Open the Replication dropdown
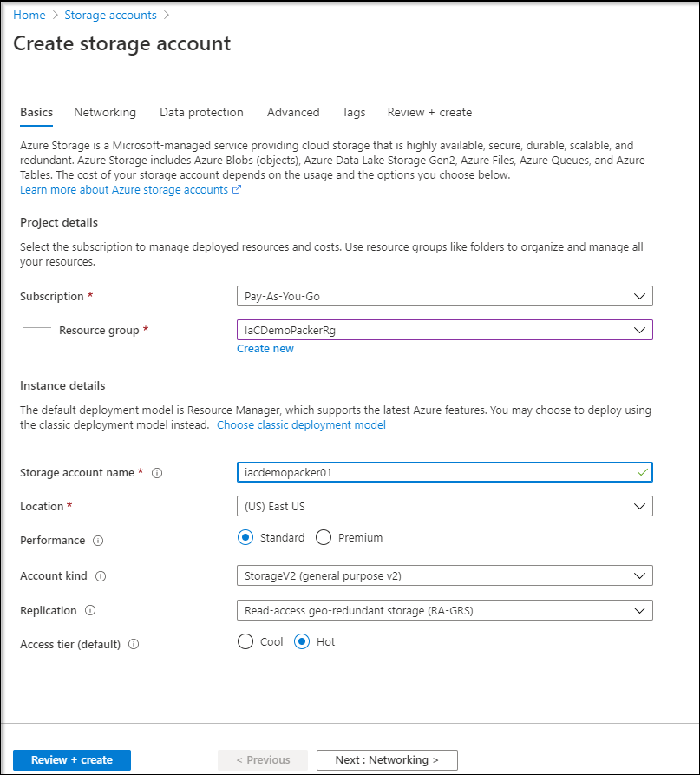 445,610
